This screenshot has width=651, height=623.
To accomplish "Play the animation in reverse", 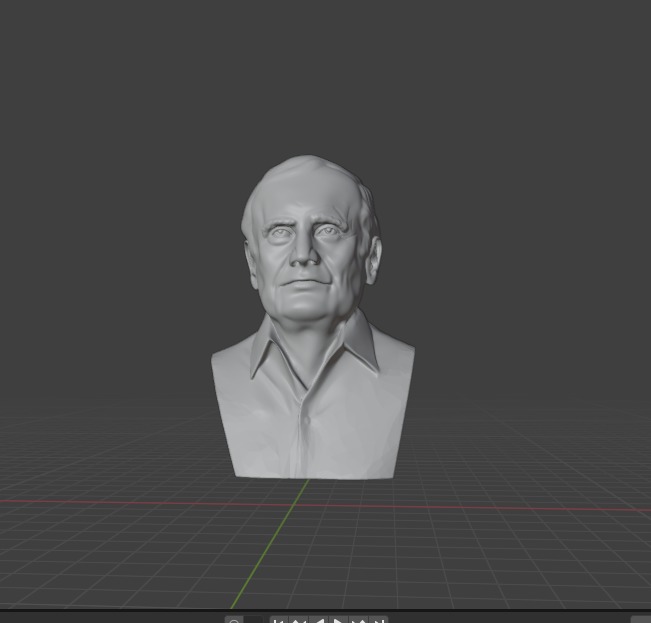I will pyautogui.click(x=319, y=620).
